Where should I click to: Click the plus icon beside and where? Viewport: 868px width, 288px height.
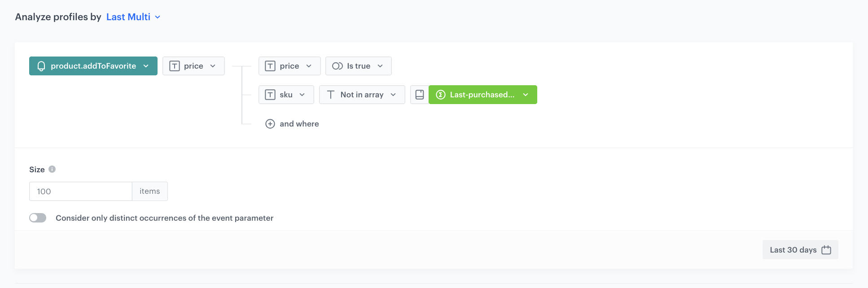tap(270, 124)
